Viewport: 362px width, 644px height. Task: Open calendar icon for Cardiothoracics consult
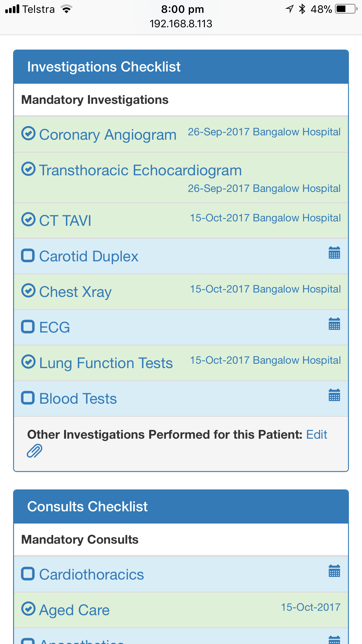tap(334, 571)
